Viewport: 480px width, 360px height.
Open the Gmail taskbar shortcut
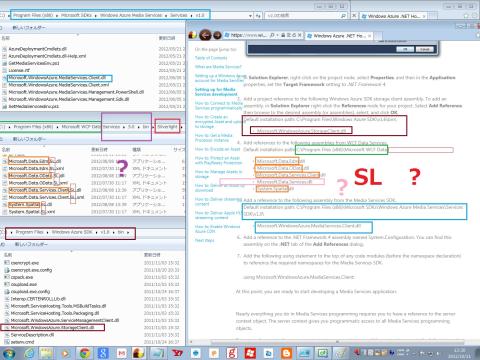coord(122,353)
